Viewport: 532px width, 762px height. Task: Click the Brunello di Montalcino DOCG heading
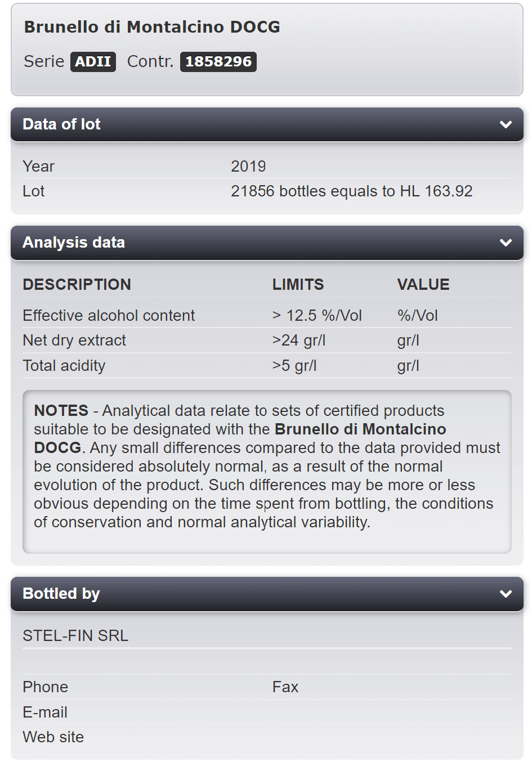coord(152,27)
